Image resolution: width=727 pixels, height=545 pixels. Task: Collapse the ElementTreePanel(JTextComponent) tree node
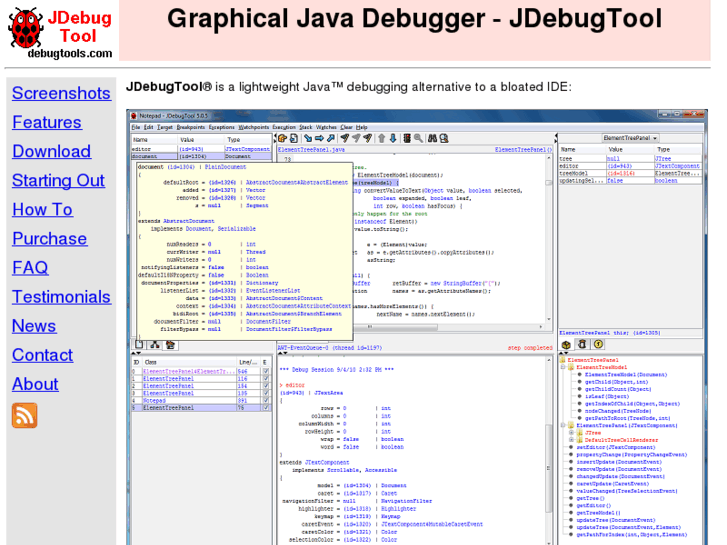point(563,425)
